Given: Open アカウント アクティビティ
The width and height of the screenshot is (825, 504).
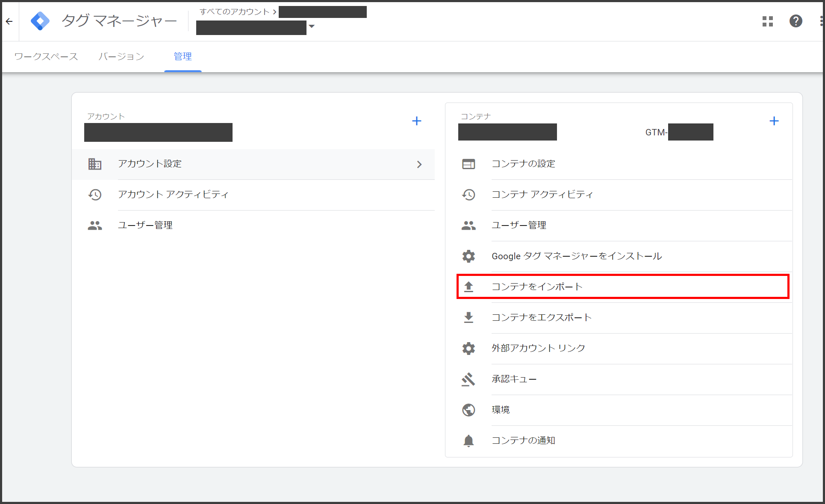Looking at the screenshot, I should (x=253, y=195).
